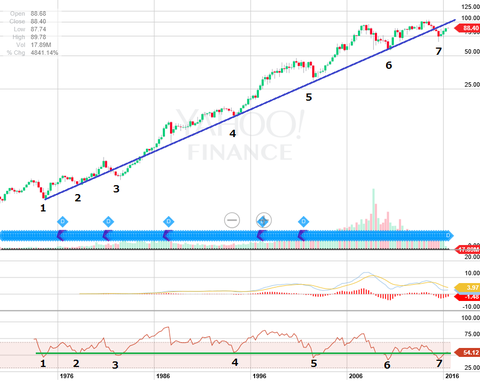Click the D marker ending the blue event band
Image resolution: width=480 pixels, height=386 pixels.
pyautogui.click(x=448, y=236)
